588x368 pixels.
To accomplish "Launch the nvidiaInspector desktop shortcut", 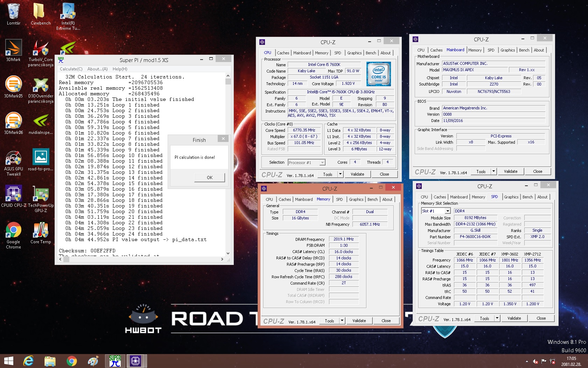I will [41, 123].
